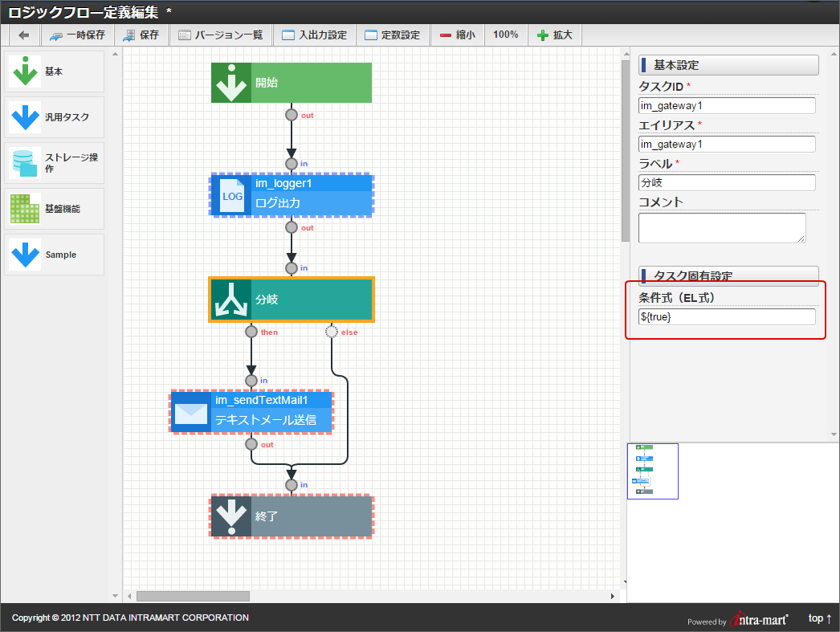Collapse the タスク固有設定 section header

pos(728,275)
